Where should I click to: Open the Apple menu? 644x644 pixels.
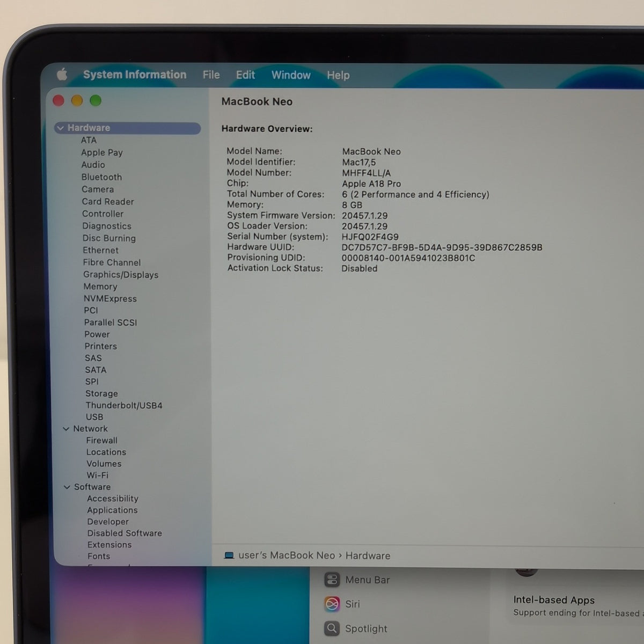(62, 74)
